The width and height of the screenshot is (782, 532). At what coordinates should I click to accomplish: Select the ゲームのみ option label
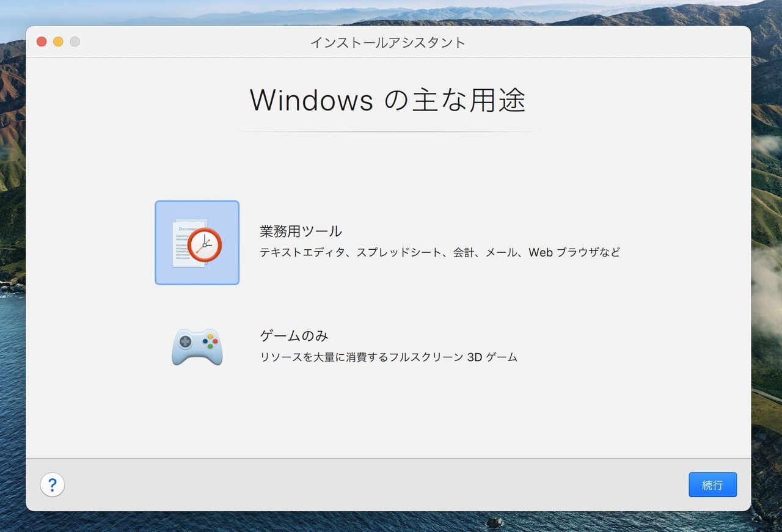coord(294,336)
